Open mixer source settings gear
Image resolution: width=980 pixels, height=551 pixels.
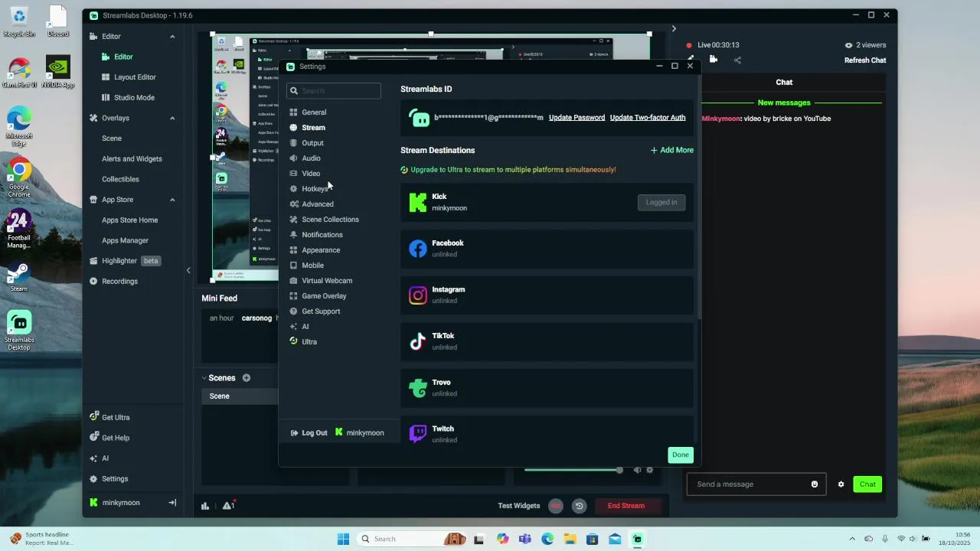tap(650, 470)
